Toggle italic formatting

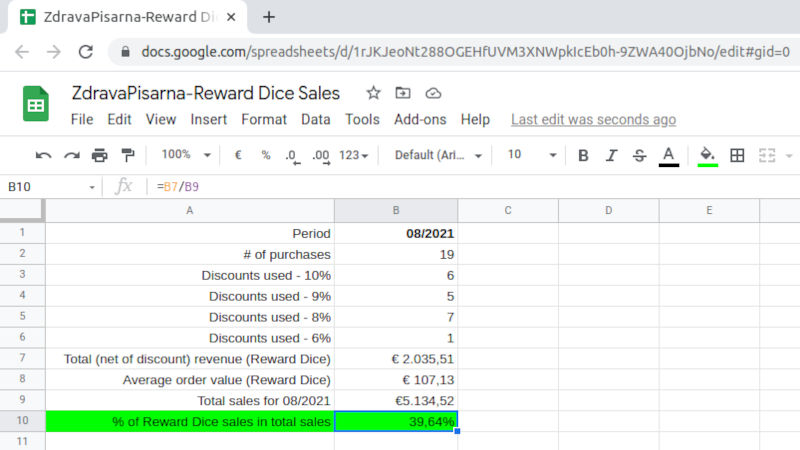[x=612, y=155]
